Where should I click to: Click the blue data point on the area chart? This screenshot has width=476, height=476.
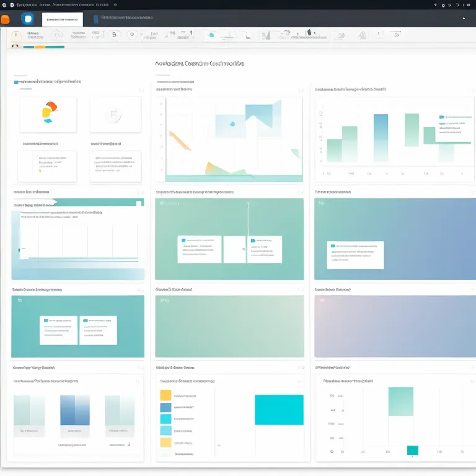pyautogui.click(x=232, y=123)
